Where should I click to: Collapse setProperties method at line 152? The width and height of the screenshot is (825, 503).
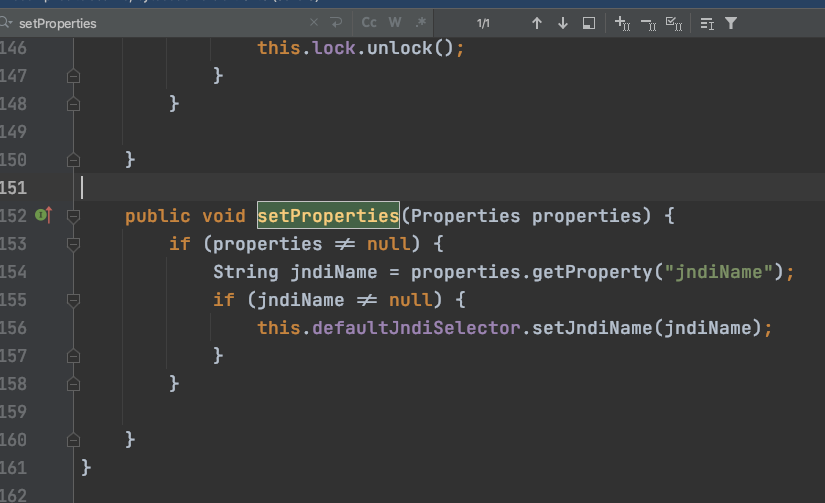pos(73,216)
